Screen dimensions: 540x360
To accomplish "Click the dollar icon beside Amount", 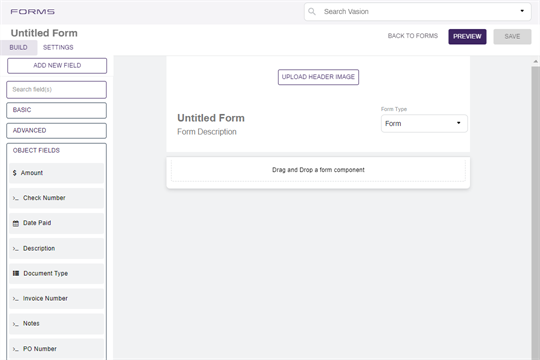I will tap(14, 173).
